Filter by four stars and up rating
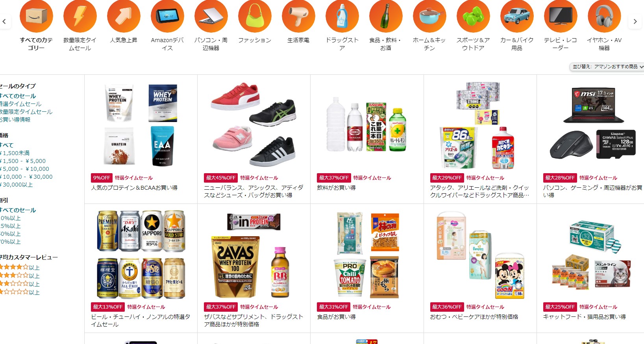 20,267
